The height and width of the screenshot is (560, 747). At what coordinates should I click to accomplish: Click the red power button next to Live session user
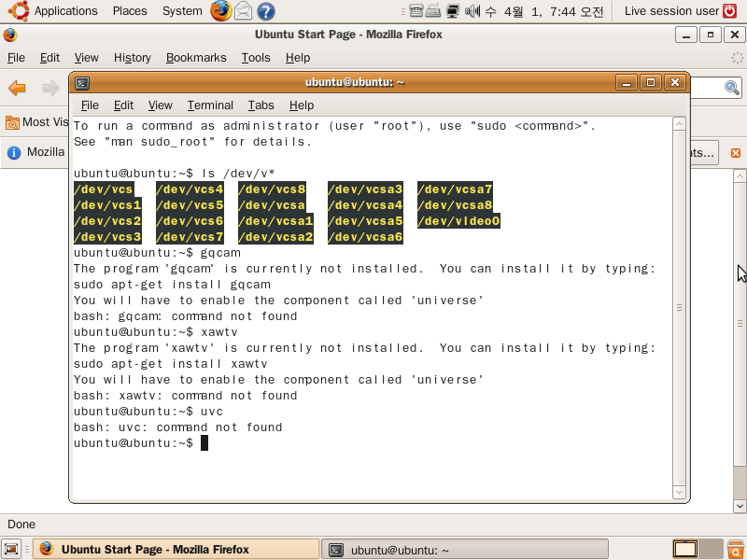coord(730,10)
